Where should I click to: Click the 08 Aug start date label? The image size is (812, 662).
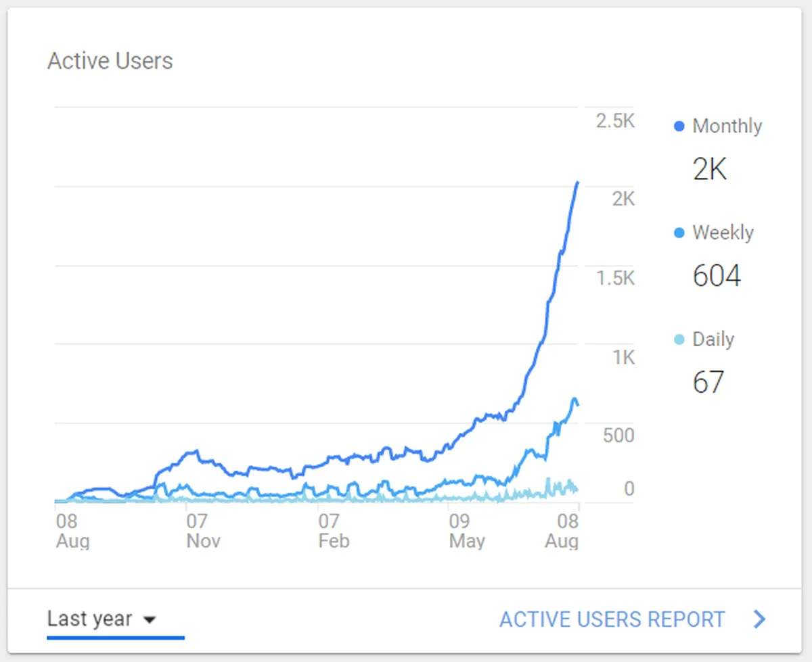[x=72, y=531]
